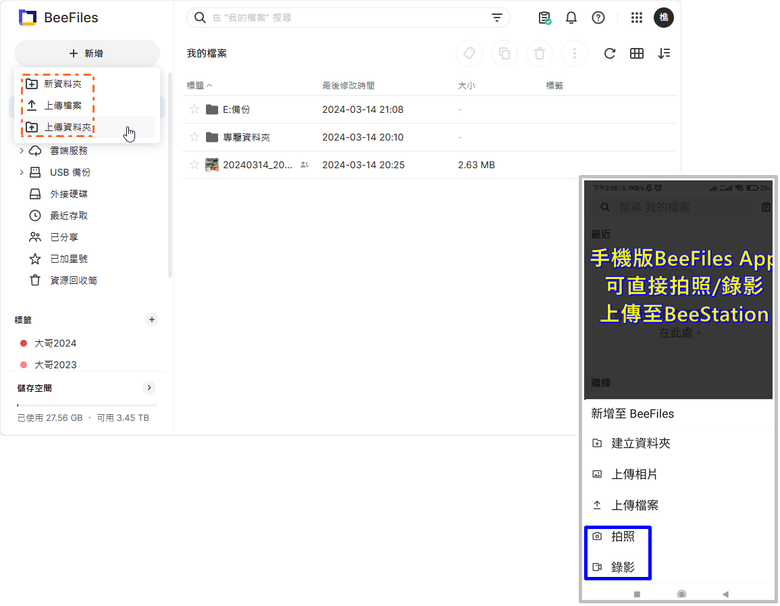Sort by 最後修改時間 column header

click(x=348, y=86)
